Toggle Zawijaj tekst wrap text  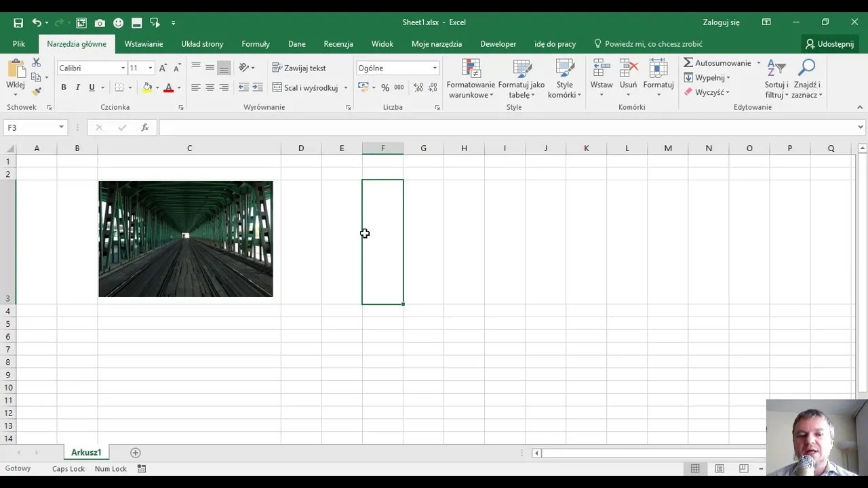299,68
